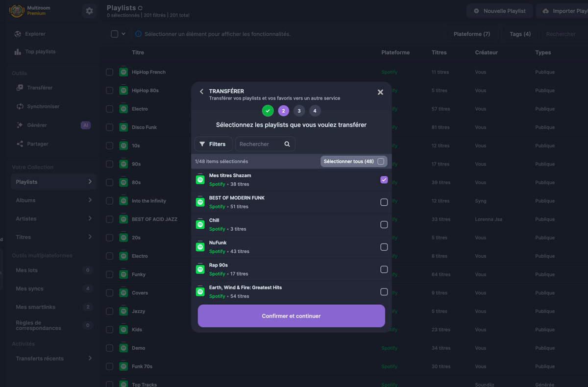Image resolution: width=588 pixels, height=387 pixels.
Task: Open the Filters dropdown in dialog
Action: coord(213,144)
